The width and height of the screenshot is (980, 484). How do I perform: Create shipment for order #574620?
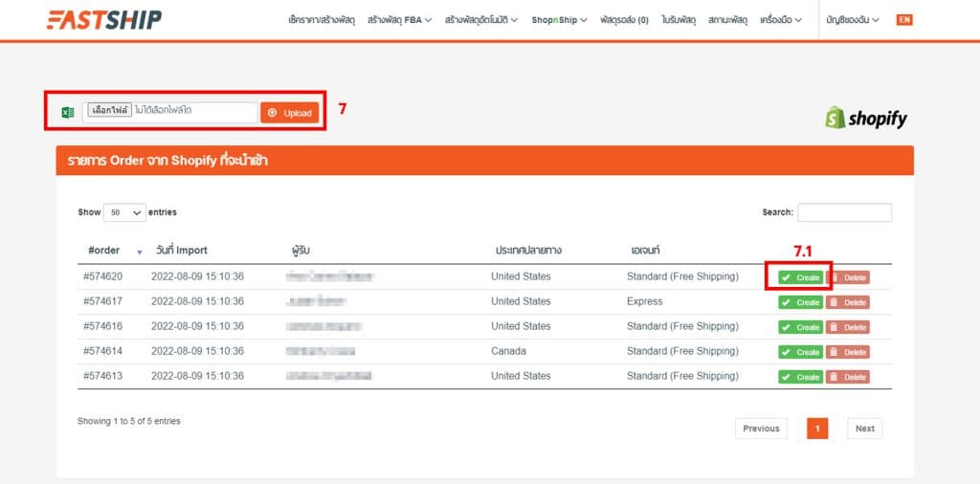coord(800,277)
